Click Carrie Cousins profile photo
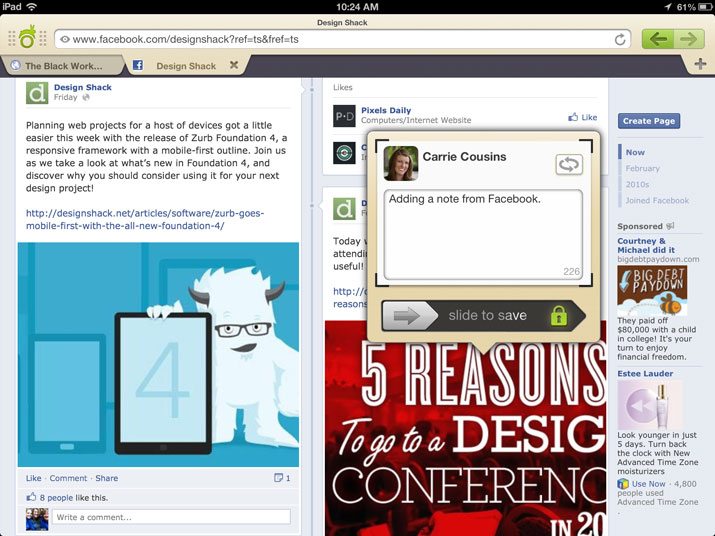The width and height of the screenshot is (715, 536). [400, 163]
